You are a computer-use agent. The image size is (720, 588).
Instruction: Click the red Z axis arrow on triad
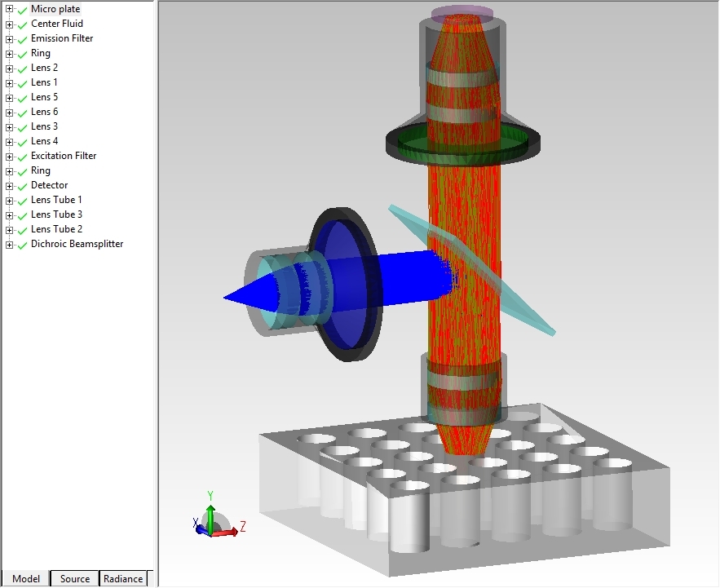(229, 532)
